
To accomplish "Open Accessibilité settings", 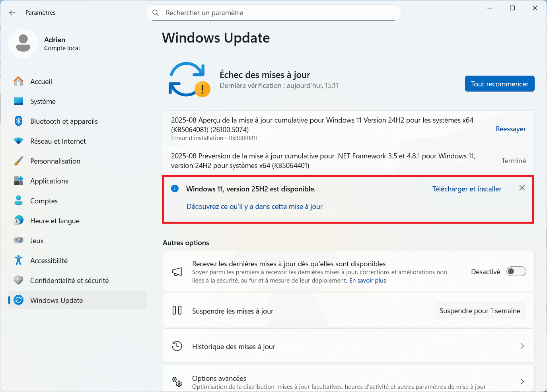I will 78,260.
